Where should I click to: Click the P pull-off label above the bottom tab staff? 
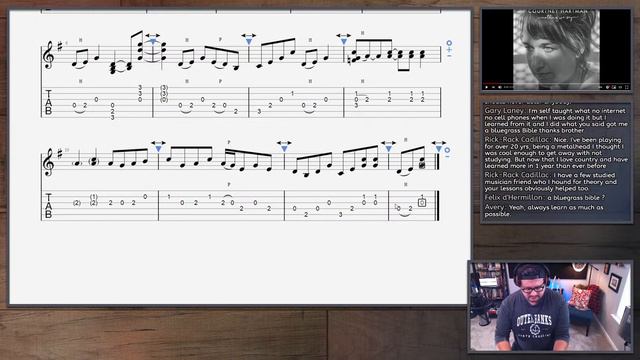click(229, 185)
